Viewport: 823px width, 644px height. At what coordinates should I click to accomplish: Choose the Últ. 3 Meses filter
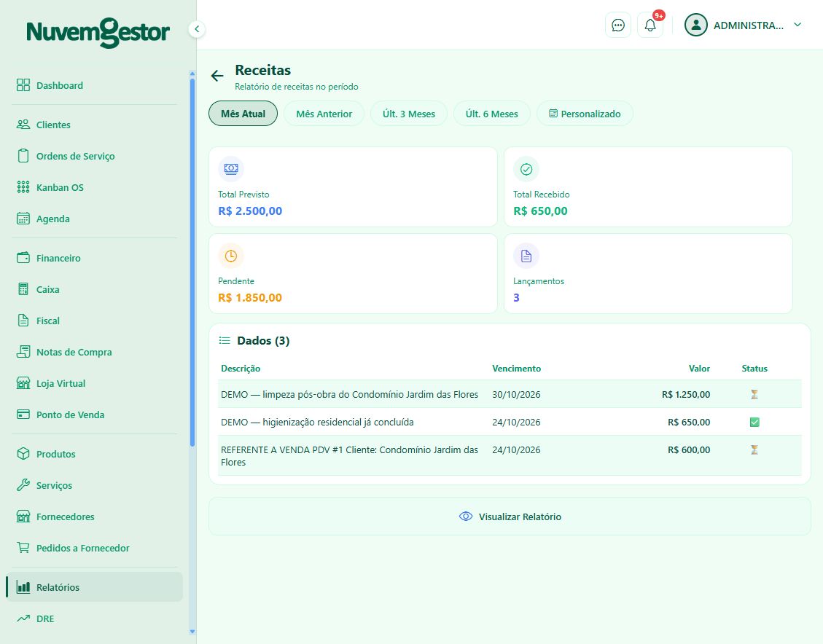pos(409,114)
